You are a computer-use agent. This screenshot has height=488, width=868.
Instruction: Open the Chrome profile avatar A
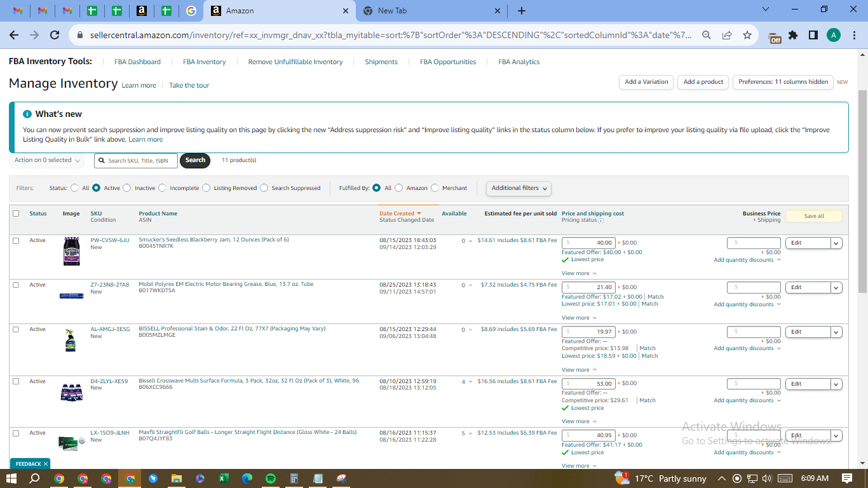pos(834,35)
